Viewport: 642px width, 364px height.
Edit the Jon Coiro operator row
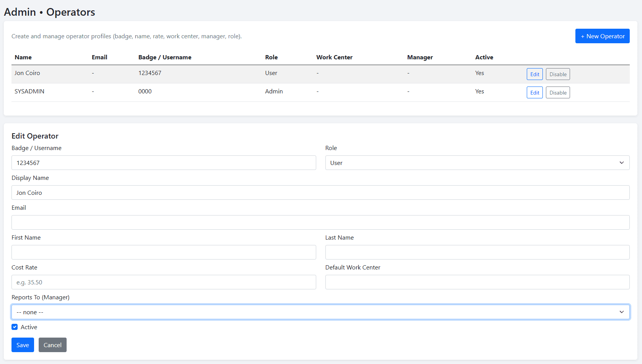click(x=534, y=74)
